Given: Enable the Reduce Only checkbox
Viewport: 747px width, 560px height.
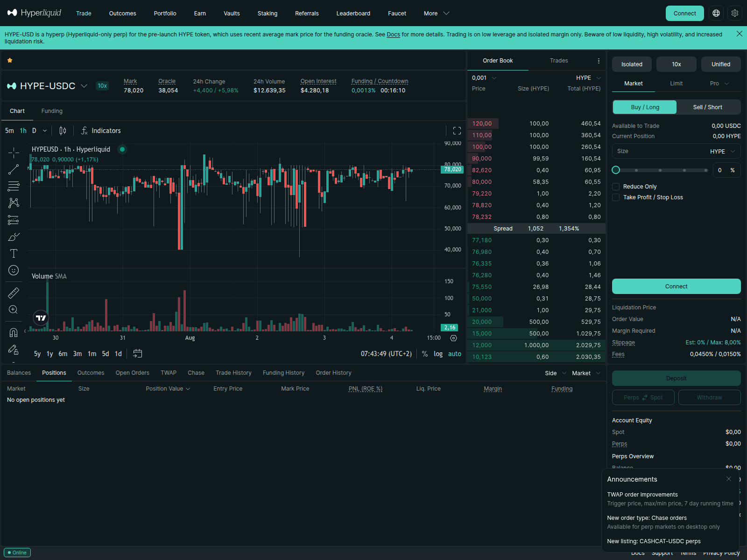Looking at the screenshot, I should (x=616, y=187).
